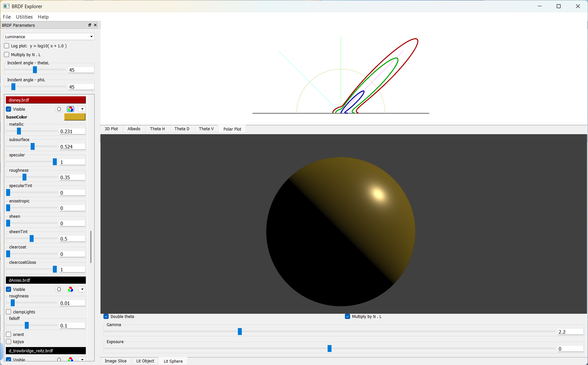Click the metallic value field 0.231
The height and width of the screenshot is (365, 588).
point(72,131)
